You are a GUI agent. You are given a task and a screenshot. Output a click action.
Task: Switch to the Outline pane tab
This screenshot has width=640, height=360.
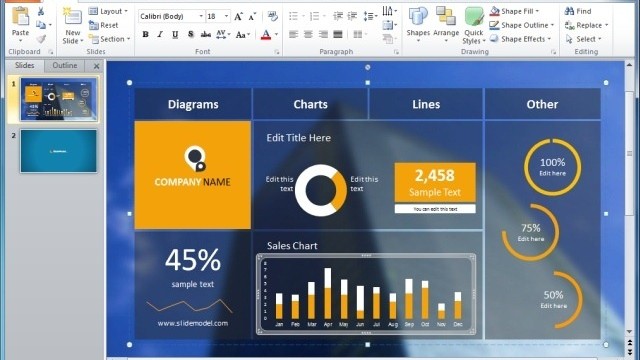[x=64, y=65]
